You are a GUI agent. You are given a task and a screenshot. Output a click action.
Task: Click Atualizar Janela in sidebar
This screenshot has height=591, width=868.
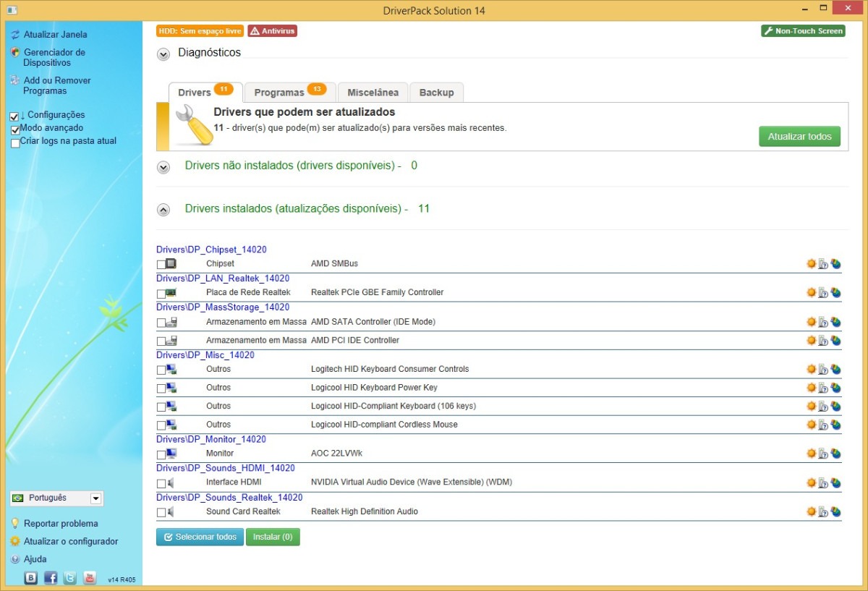coord(55,35)
